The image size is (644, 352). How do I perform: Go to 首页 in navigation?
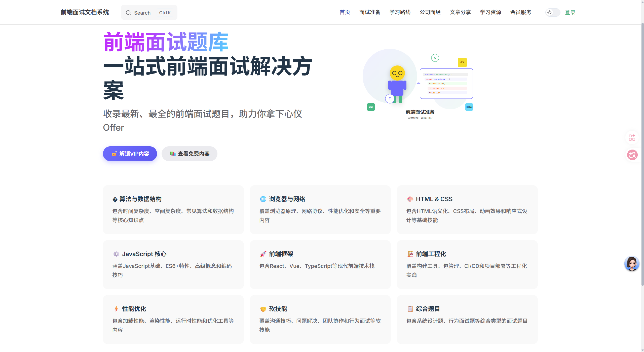[x=345, y=12]
